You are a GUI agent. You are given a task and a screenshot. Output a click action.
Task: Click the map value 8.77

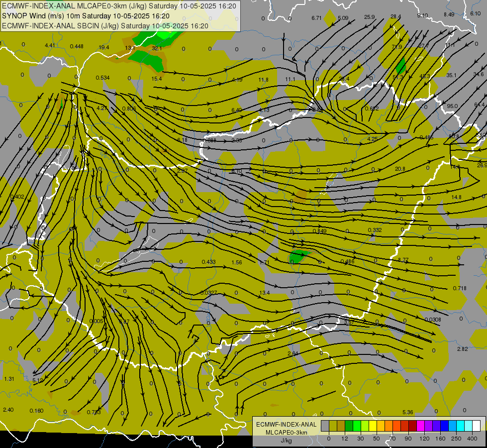pos(403,260)
